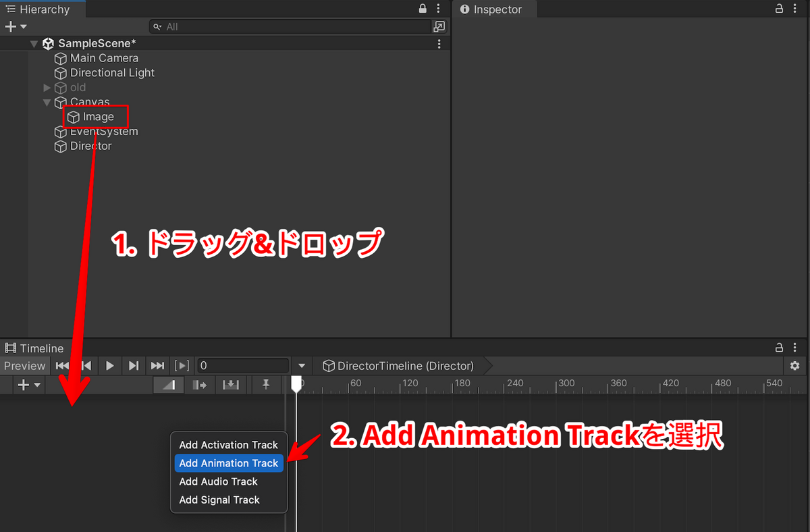Toggle Preview mode in the Timeline
The width and height of the screenshot is (810, 532).
click(24, 365)
